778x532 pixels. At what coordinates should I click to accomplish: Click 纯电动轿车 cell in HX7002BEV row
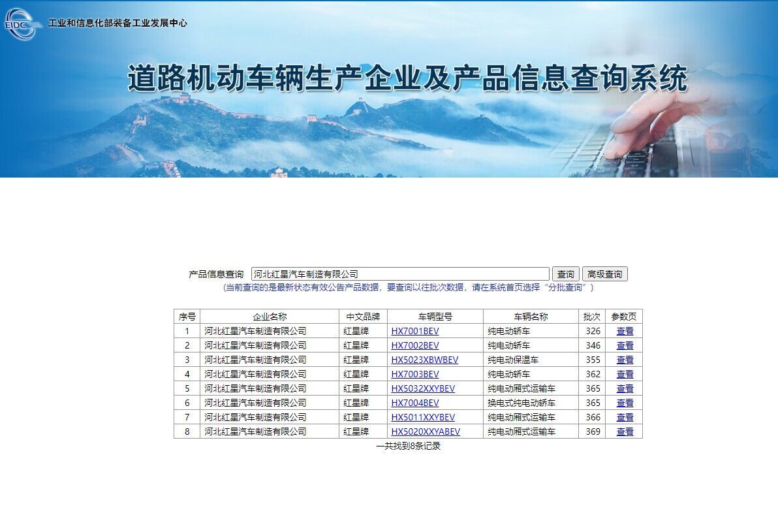coord(531,345)
